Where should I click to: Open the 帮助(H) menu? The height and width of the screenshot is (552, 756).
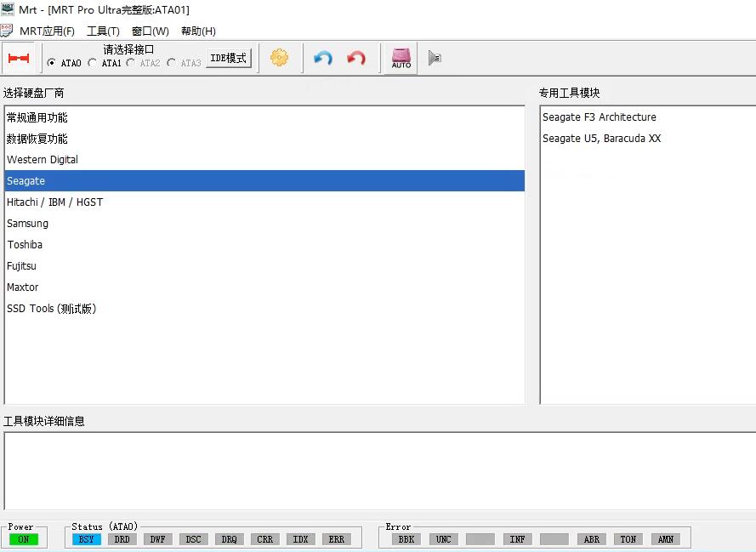pyautogui.click(x=198, y=31)
